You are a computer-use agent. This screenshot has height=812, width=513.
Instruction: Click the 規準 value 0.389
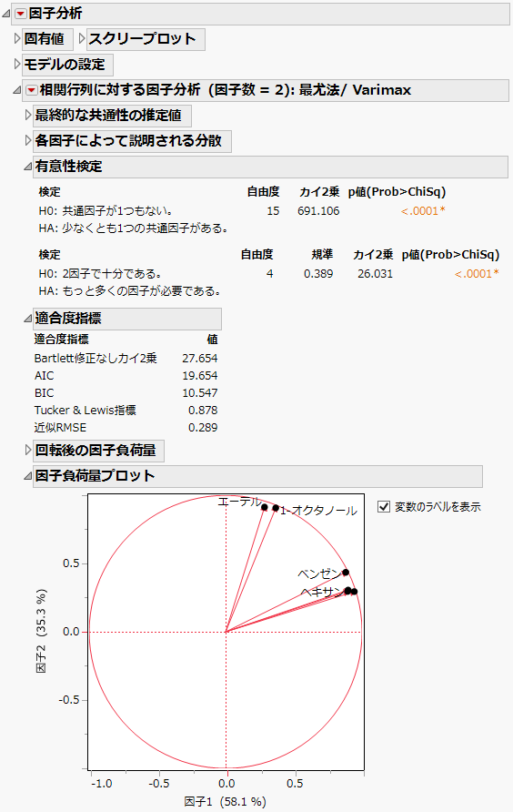coord(318,273)
